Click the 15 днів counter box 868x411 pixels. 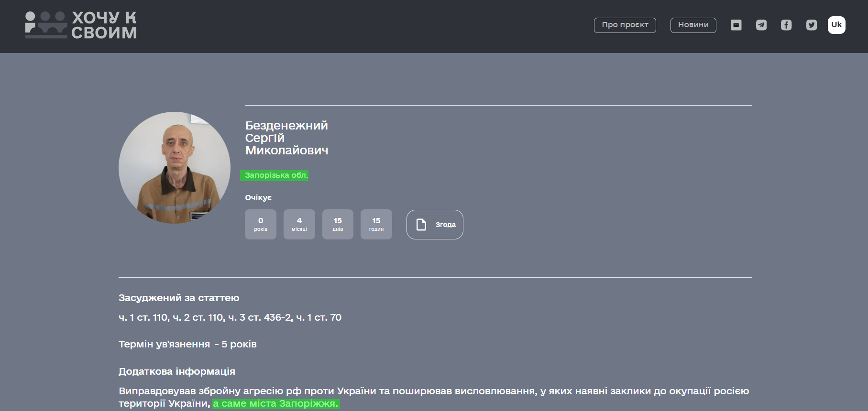(338, 224)
